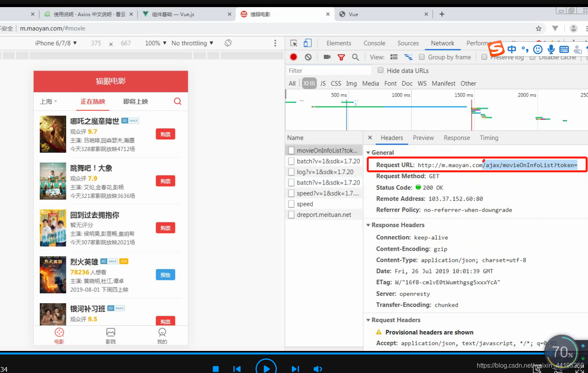The height and width of the screenshot is (373, 588).
Task: Open the 哪吒之魔童降世 poster thumbnail
Action: (53, 134)
